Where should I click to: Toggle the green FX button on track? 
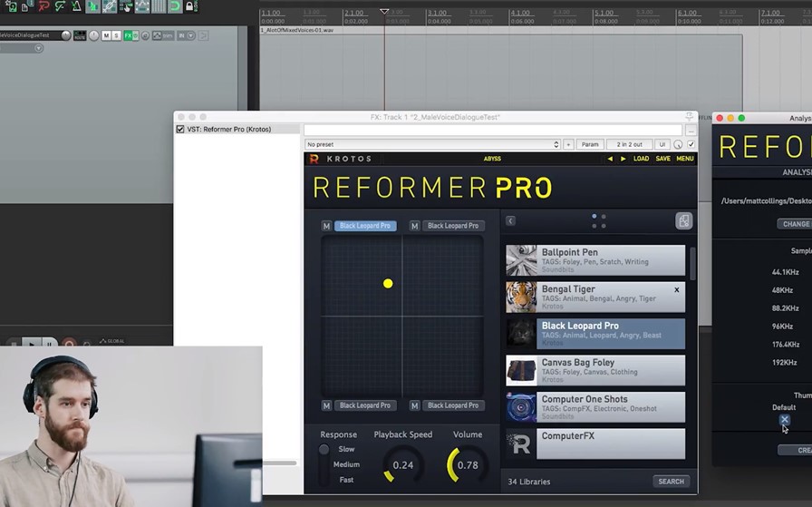click(x=128, y=35)
